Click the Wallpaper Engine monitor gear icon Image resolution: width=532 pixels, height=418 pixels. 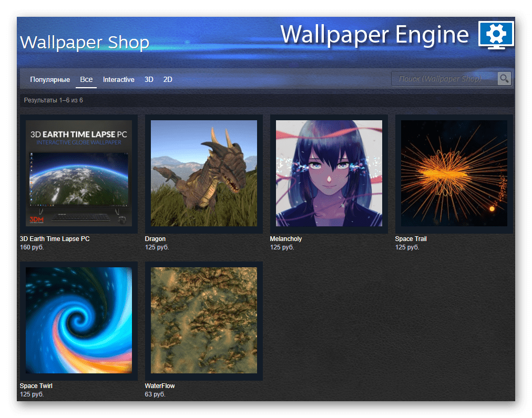[496, 35]
